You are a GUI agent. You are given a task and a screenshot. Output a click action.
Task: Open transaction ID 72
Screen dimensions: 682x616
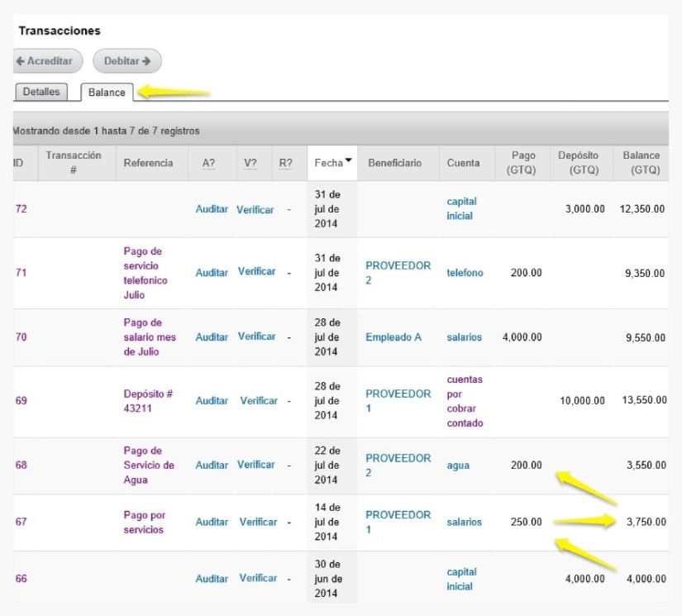point(21,209)
